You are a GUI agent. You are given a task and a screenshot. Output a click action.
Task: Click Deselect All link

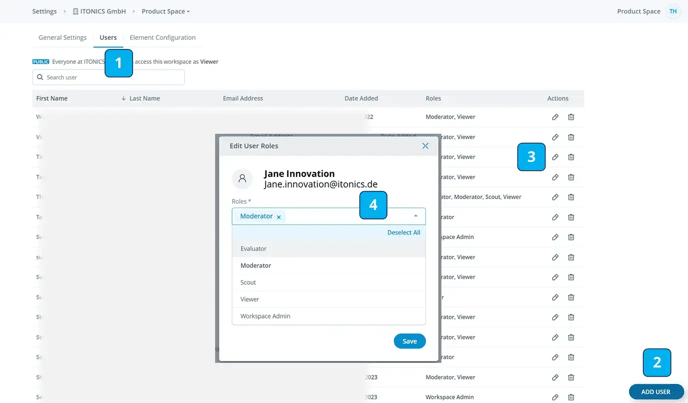403,232
